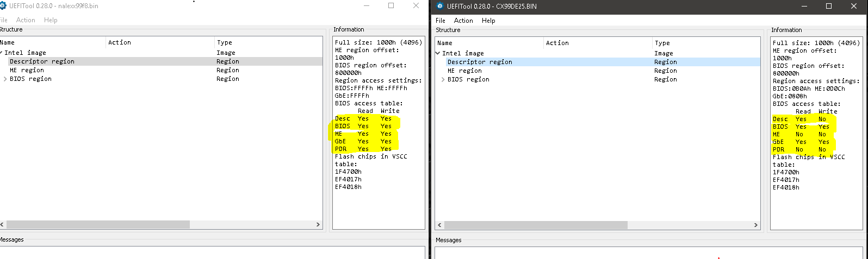Viewport: 868px width, 259px height.
Task: Select ME region in CX99DE25.BIN window
Action: [597, 71]
